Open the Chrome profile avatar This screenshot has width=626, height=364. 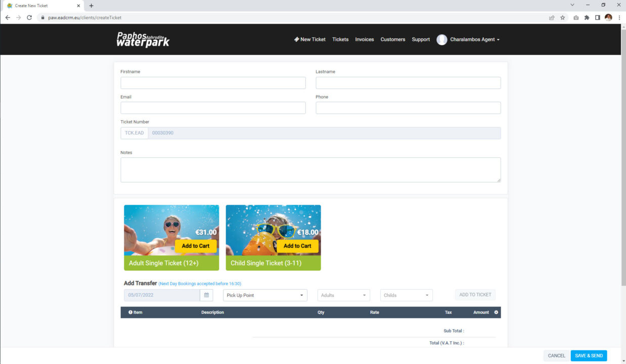[x=608, y=17]
